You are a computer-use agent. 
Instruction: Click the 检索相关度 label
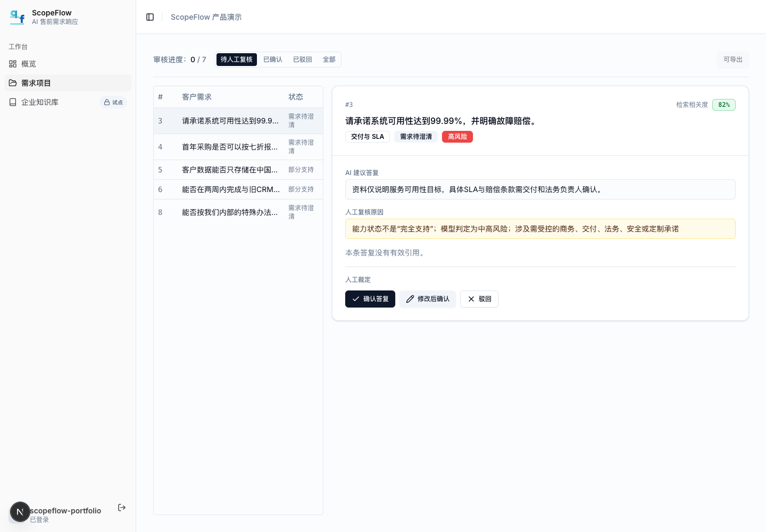(x=692, y=105)
